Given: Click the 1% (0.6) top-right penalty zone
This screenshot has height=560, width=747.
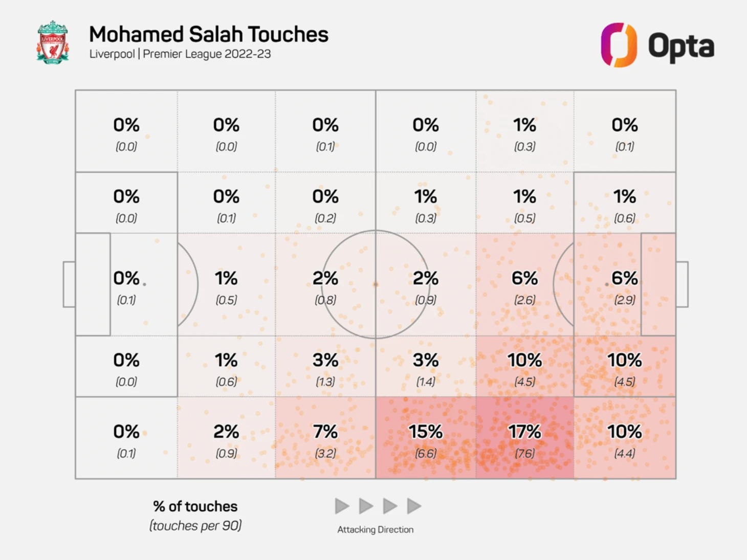Looking at the screenshot, I should (625, 203).
